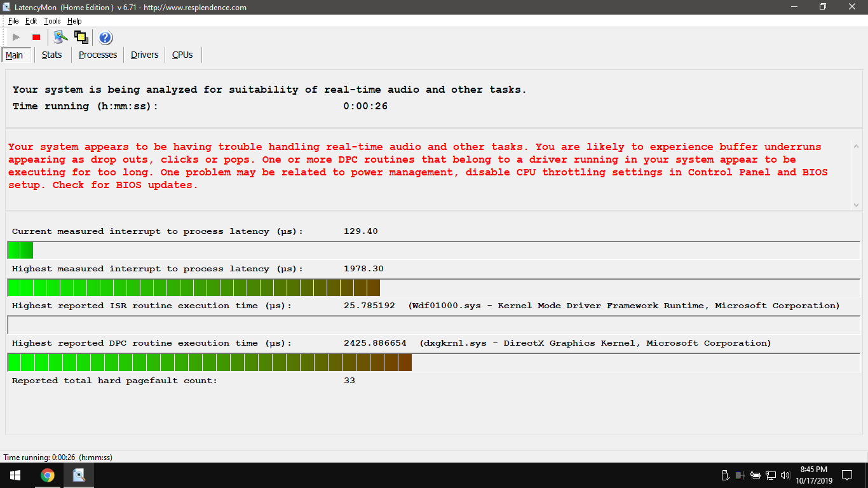Open the File menu
This screenshot has width=868, height=488.
point(13,21)
